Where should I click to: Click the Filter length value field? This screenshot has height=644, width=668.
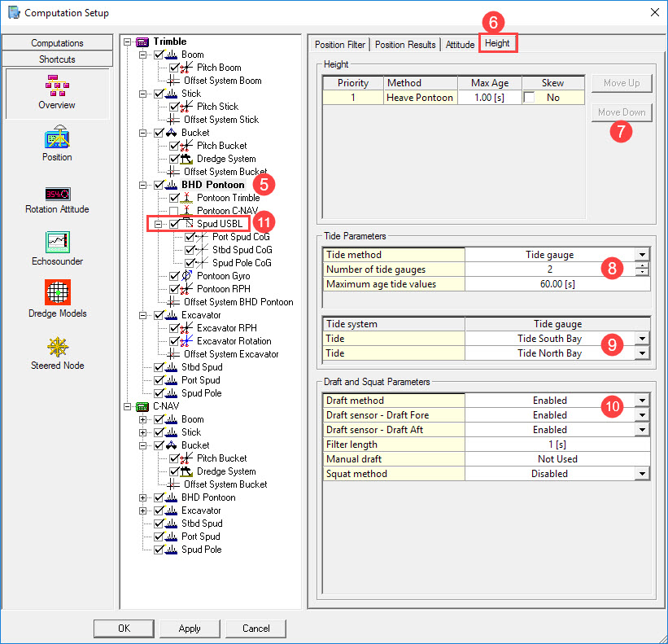(557, 445)
